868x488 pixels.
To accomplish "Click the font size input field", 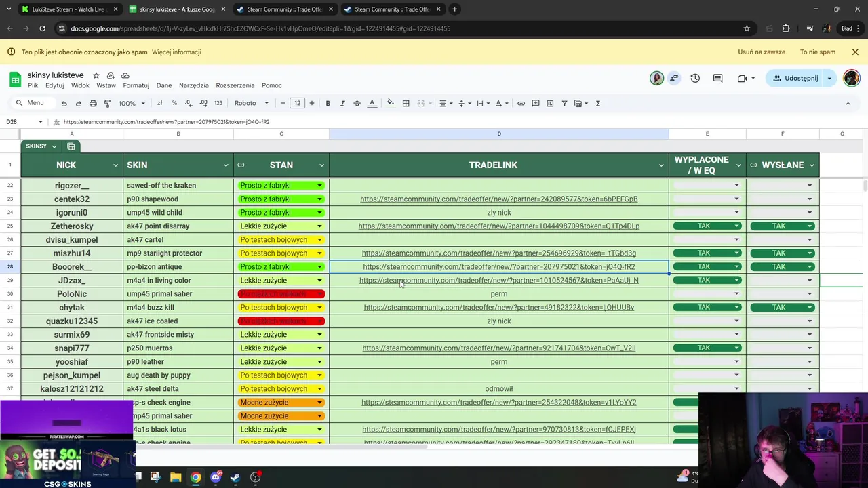I will (297, 103).
